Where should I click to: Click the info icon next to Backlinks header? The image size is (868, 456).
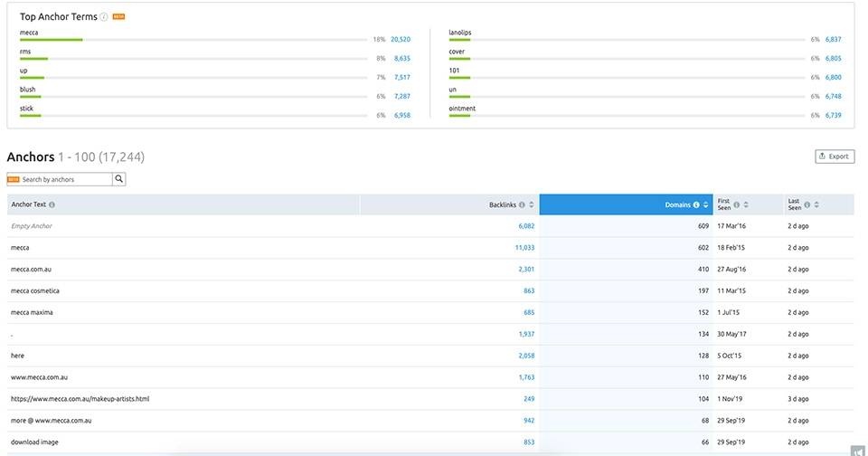522,205
